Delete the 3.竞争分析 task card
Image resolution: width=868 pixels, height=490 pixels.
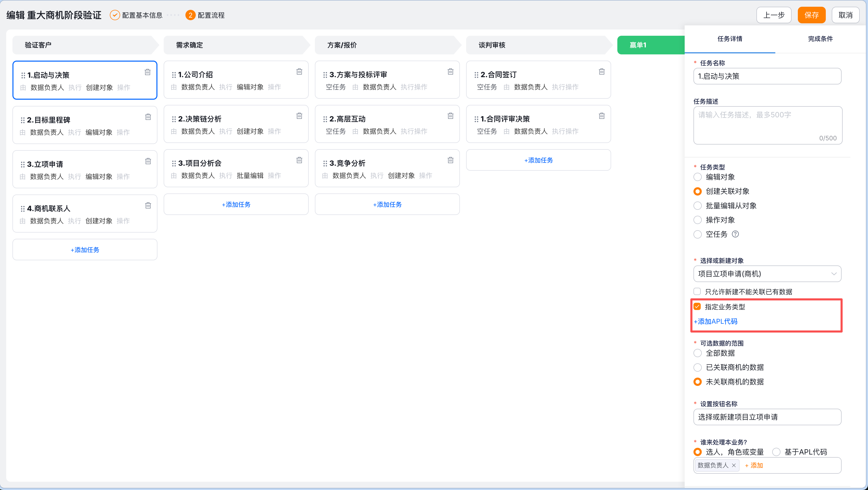[x=451, y=160]
